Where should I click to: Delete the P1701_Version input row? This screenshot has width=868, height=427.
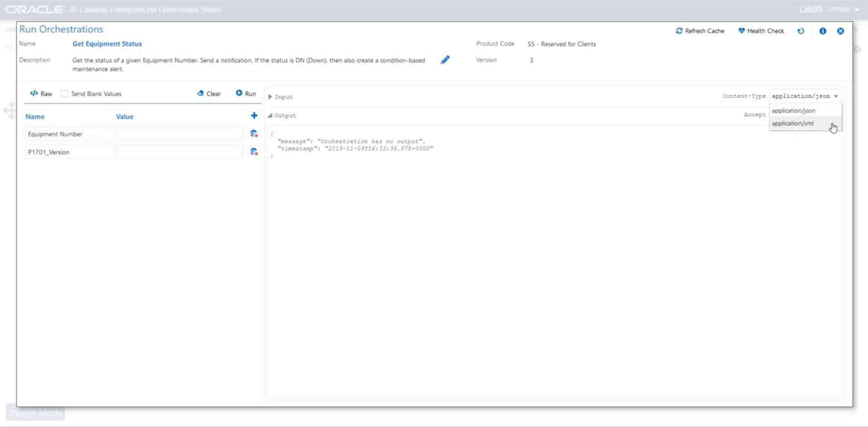254,152
